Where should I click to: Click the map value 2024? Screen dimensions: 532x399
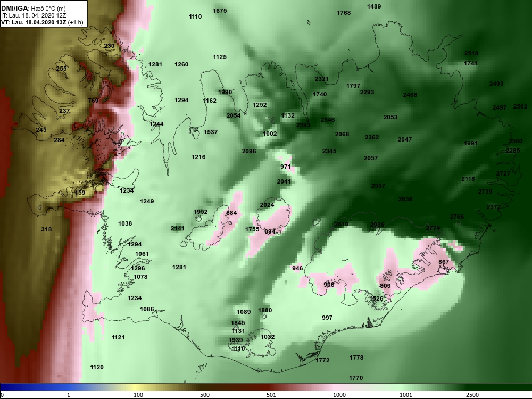tap(267, 205)
